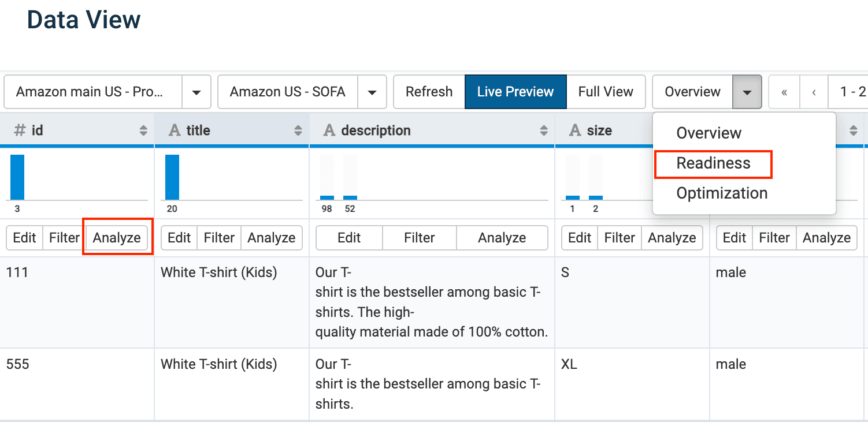The width and height of the screenshot is (868, 426).
Task: Analyze the description column
Action: coord(502,238)
